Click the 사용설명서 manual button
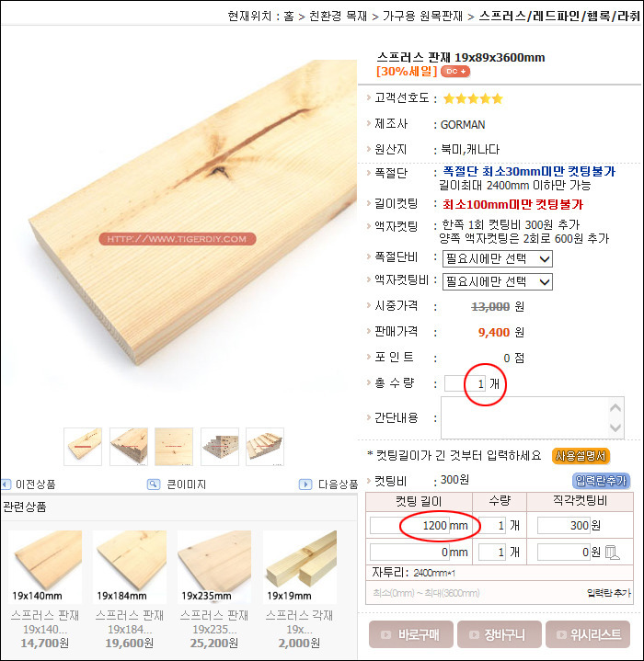644x661 pixels. point(581,456)
